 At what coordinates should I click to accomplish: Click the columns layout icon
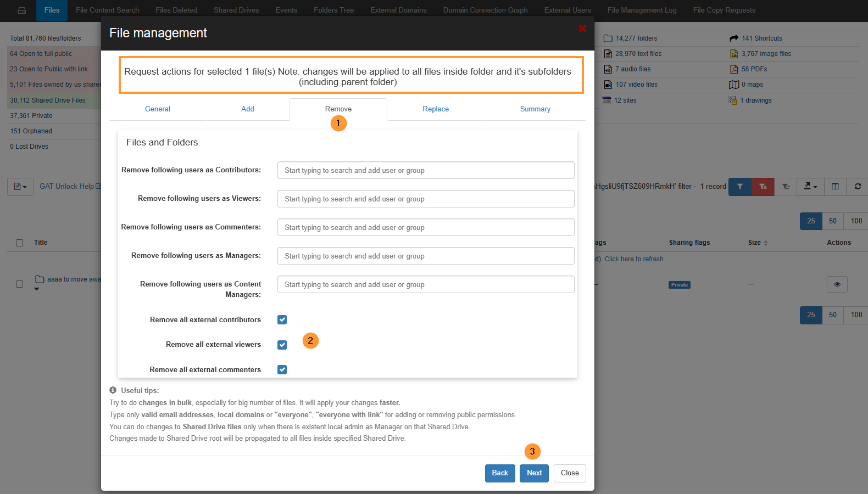coord(835,187)
